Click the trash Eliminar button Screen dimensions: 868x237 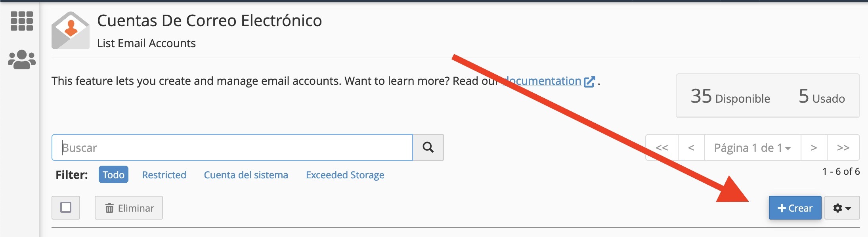[x=129, y=208]
